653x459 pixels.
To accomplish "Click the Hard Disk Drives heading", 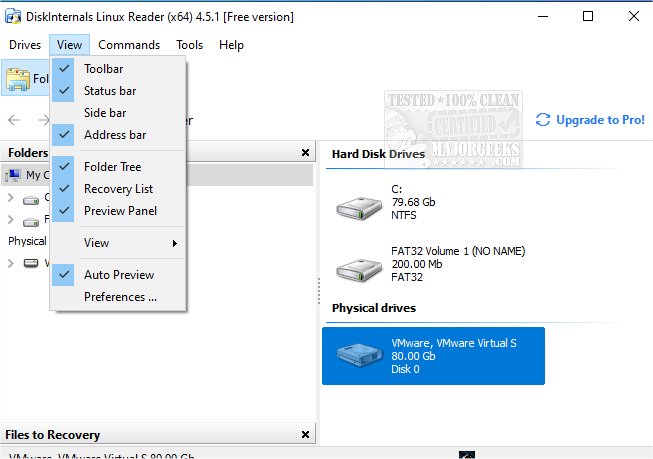I will point(378,154).
